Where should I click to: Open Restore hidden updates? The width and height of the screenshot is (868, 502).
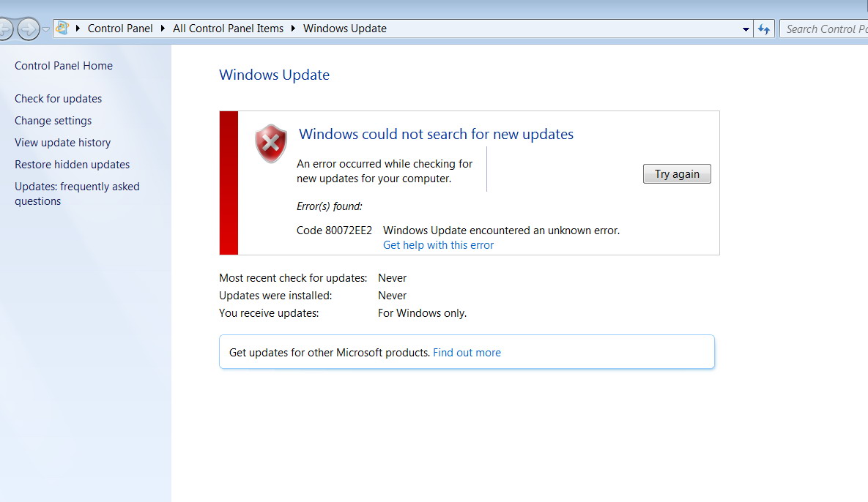(72, 165)
